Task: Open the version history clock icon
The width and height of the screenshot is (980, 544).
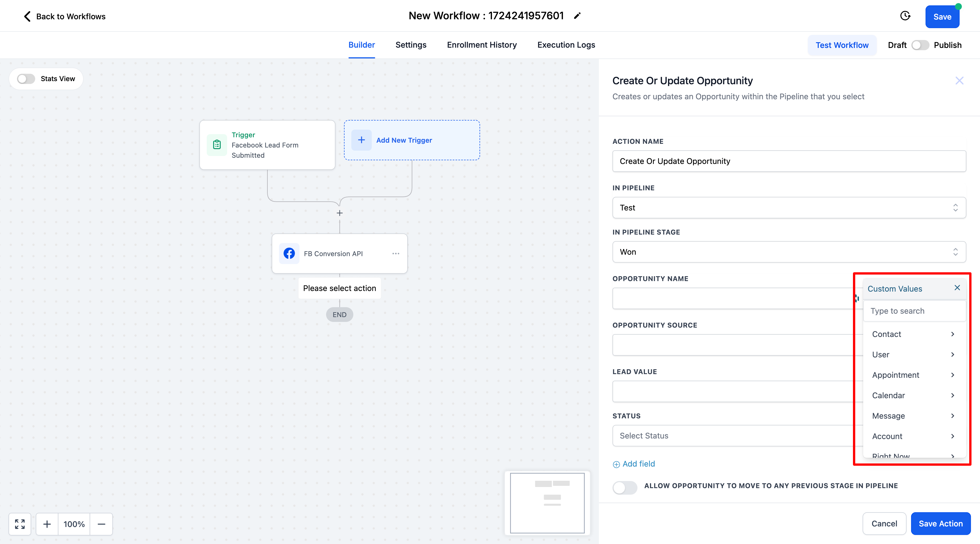Action: coord(905,16)
